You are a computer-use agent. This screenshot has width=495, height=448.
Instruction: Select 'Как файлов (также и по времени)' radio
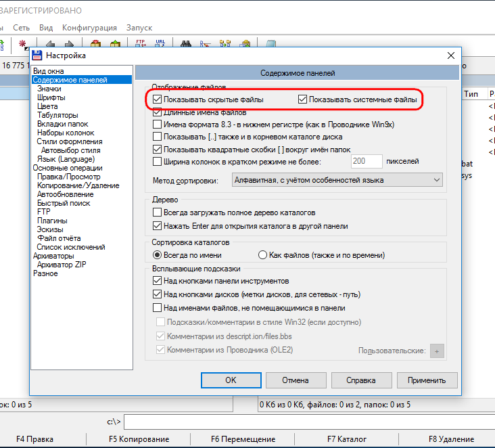point(262,254)
